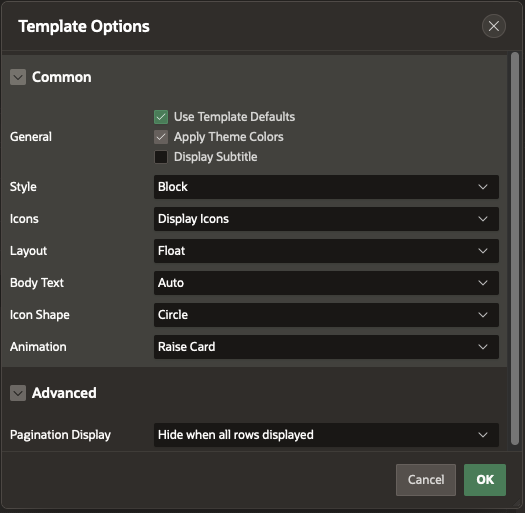Click the dialog's vertical scrollbar

(515, 248)
